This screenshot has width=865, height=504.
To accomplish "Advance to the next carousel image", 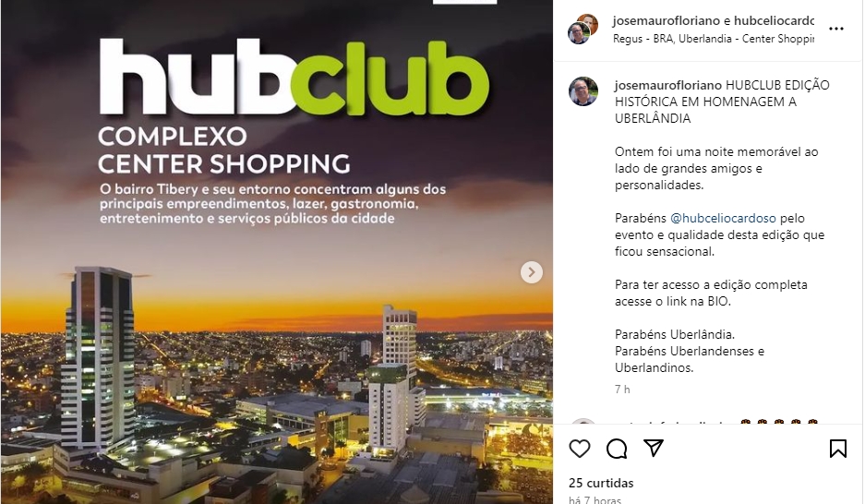I will (x=531, y=272).
